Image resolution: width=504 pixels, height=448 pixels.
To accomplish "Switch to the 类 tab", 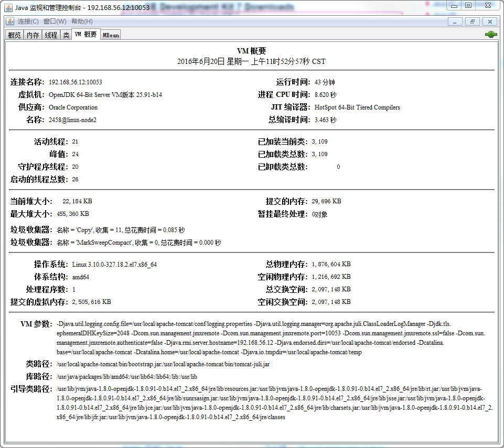I will pos(66,35).
